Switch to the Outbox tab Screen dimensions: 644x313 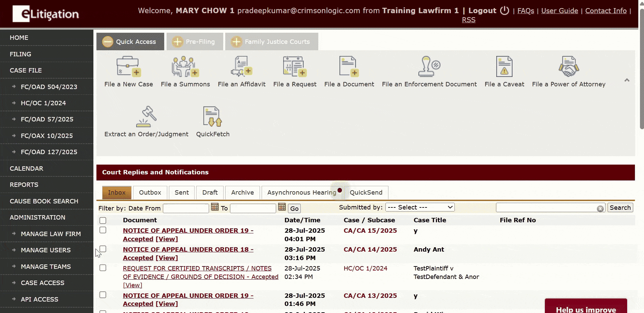(x=150, y=193)
